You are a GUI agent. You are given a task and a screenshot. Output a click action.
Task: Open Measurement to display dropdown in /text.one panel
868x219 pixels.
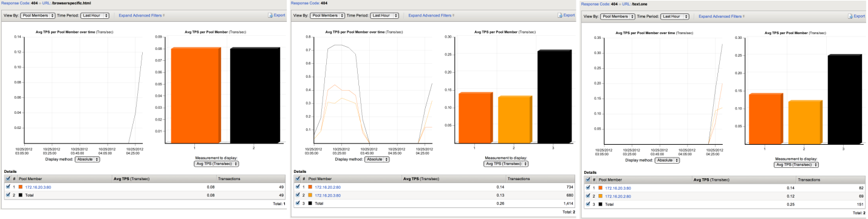(796, 165)
